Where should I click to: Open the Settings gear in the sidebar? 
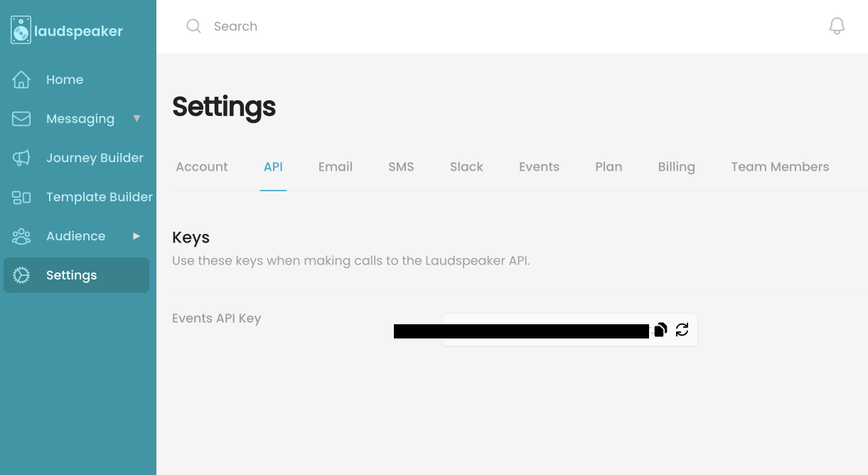pyautogui.click(x=21, y=275)
